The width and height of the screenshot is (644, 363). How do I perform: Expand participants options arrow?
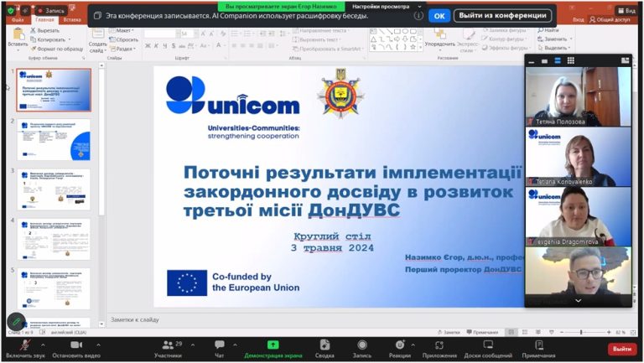193,345
